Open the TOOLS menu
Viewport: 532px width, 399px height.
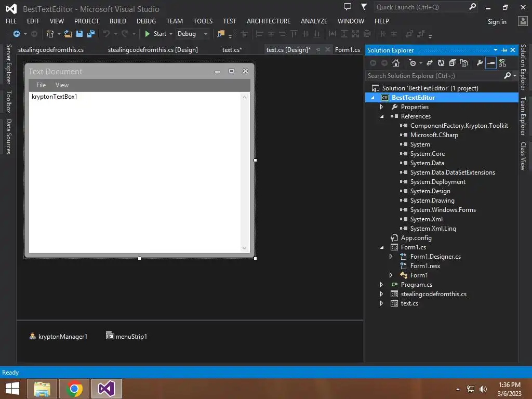pos(203,21)
